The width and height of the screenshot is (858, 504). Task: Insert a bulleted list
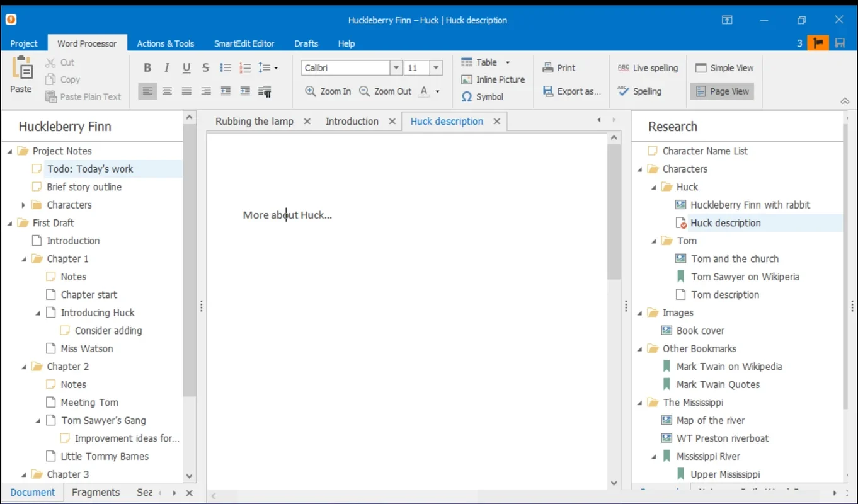click(226, 68)
